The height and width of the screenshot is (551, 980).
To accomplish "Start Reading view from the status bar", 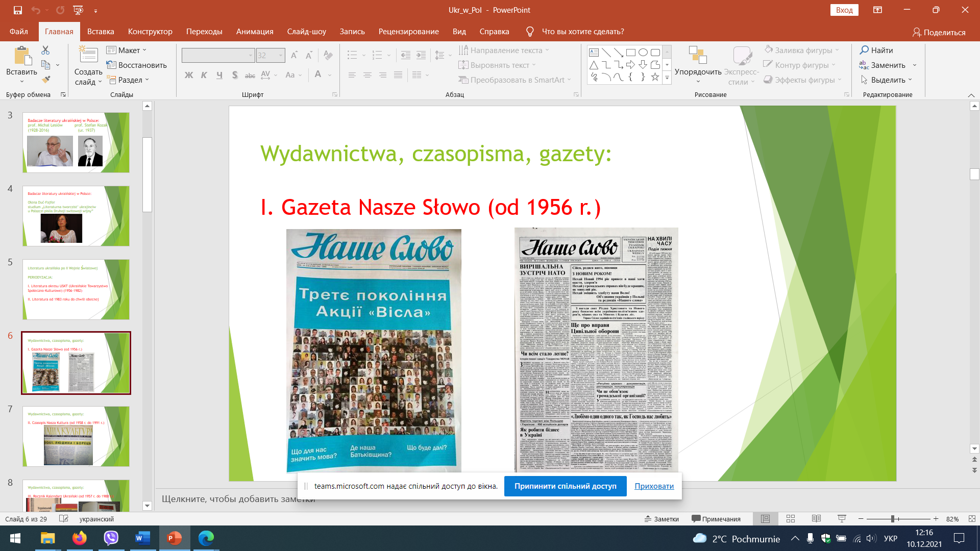I will tap(816, 519).
